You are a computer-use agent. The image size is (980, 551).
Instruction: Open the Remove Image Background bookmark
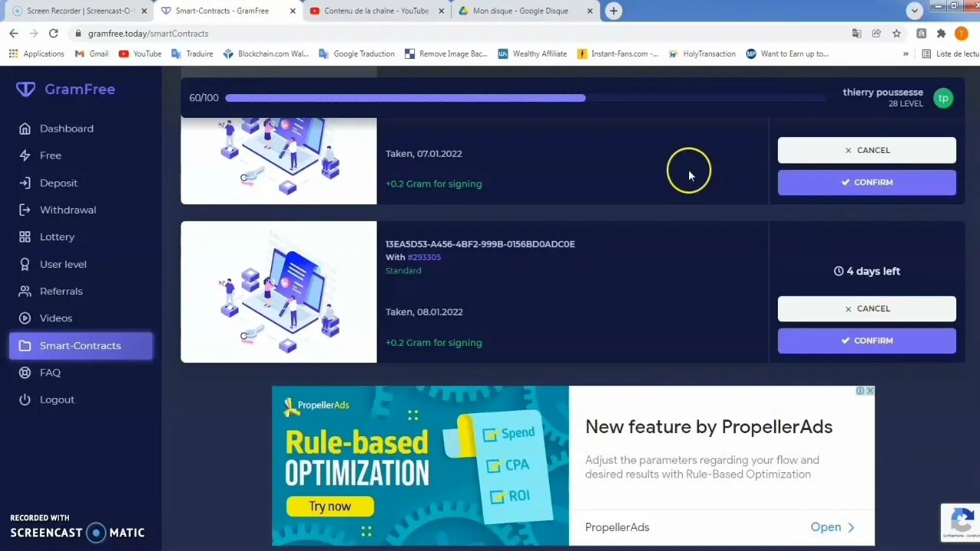(446, 54)
